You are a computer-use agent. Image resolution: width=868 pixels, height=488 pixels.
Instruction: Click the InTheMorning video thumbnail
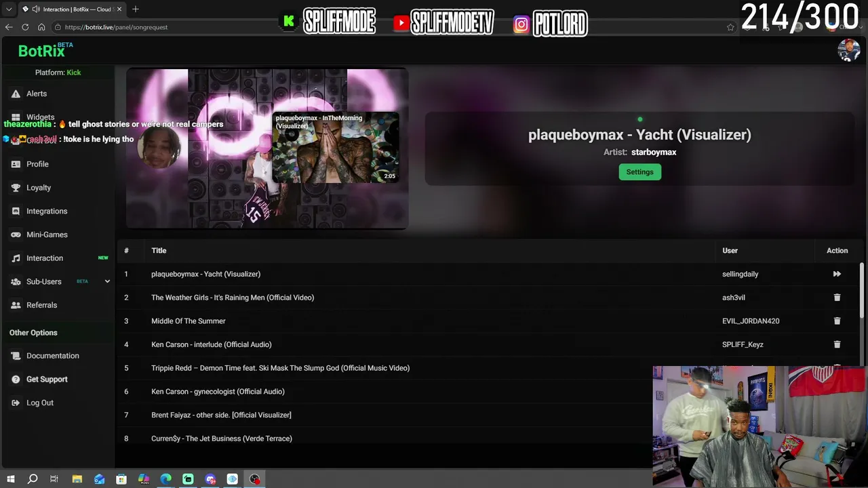tap(336, 147)
